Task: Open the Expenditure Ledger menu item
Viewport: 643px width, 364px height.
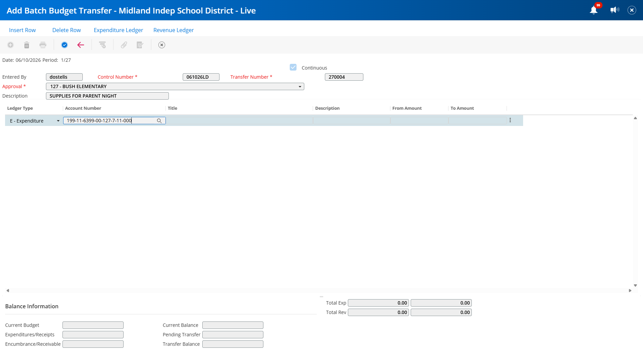Action: pyautogui.click(x=119, y=30)
